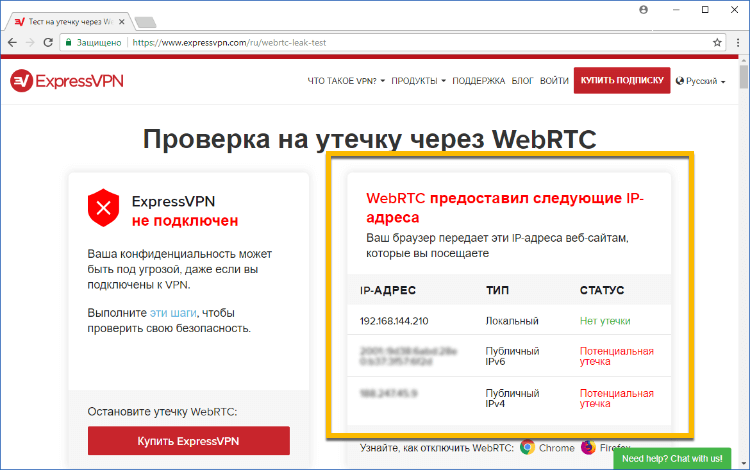The width and height of the screenshot is (750, 470).
Task: Expand the 'ПРОДУКТЫ' dropdown menu
Action: 419,81
